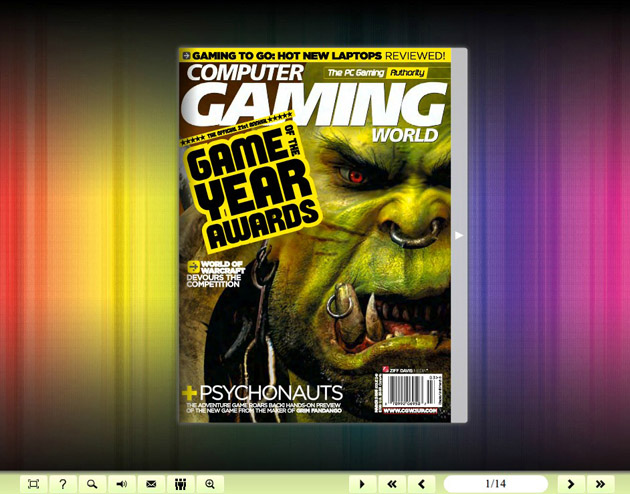The height and width of the screenshot is (494, 630).
Task: Flip page using white triangle on cover edge
Action: pos(459,235)
